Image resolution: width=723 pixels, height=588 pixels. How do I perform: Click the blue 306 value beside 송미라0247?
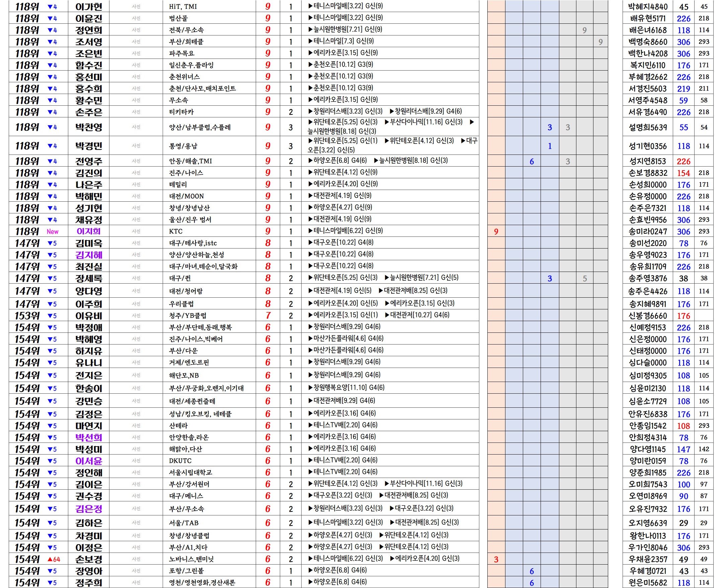[684, 232]
